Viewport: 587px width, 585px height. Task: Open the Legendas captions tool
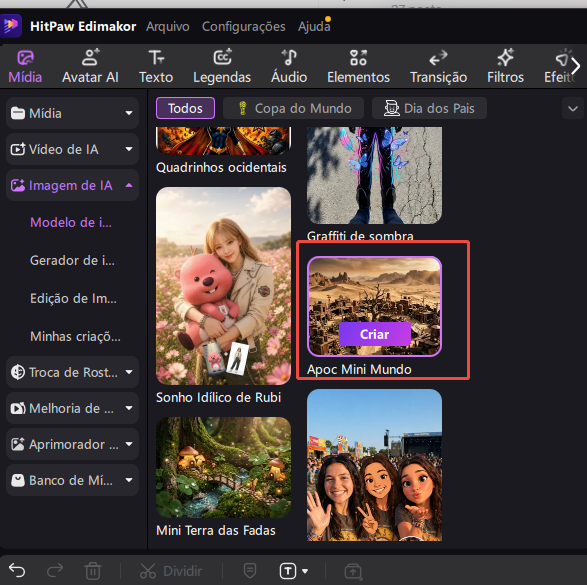coord(222,67)
